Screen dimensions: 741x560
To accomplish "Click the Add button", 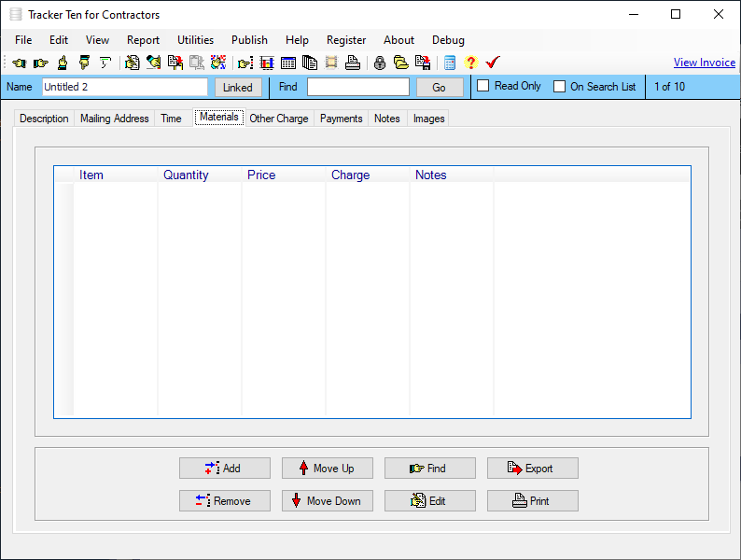I will (x=225, y=469).
